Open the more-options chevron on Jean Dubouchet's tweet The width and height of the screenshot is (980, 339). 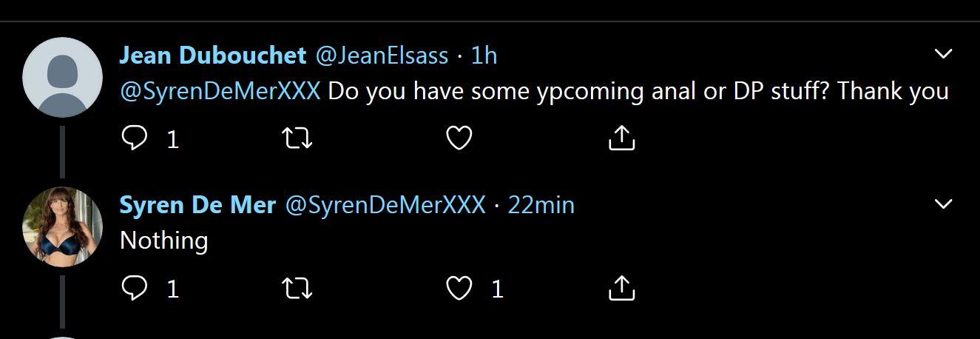943,54
